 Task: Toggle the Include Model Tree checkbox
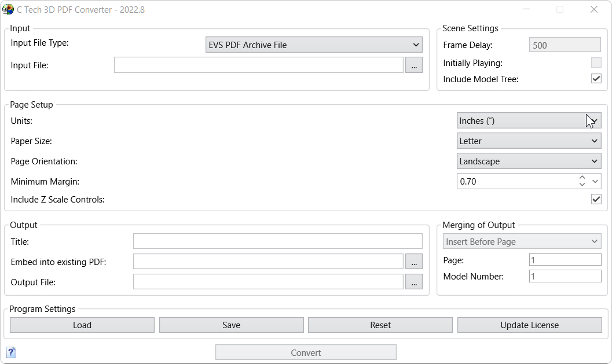pos(596,79)
